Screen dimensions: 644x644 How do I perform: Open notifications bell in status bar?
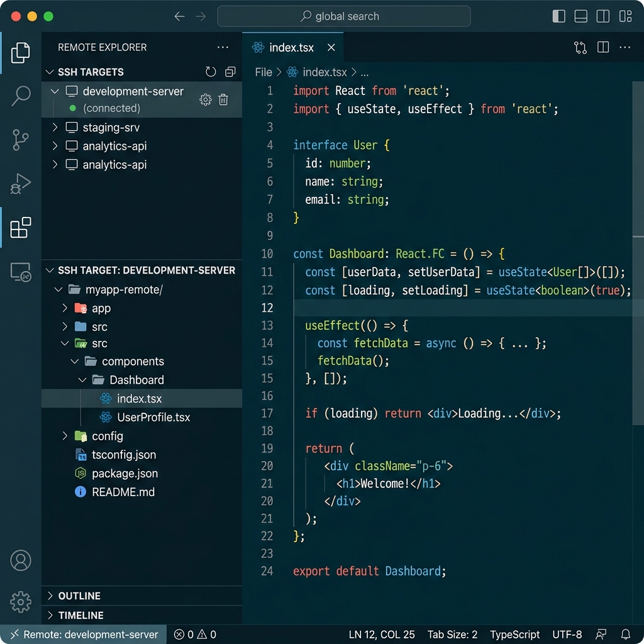(626, 634)
